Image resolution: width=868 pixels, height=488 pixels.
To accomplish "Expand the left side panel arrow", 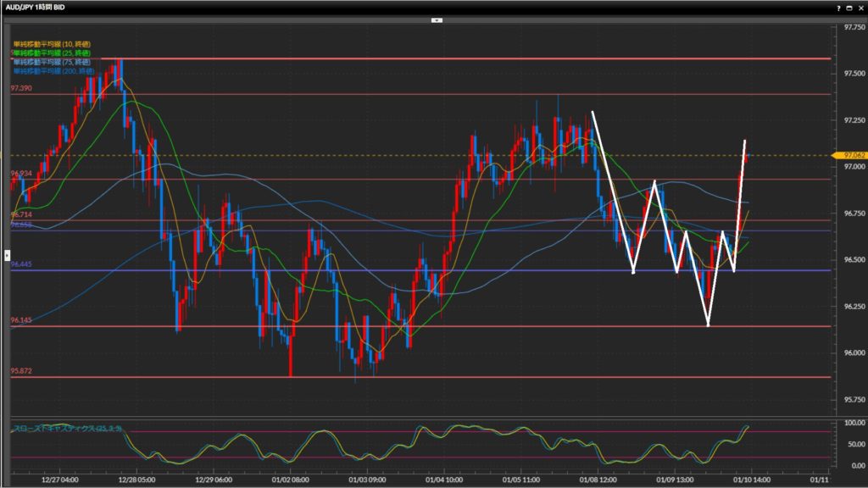I will 7,253.
